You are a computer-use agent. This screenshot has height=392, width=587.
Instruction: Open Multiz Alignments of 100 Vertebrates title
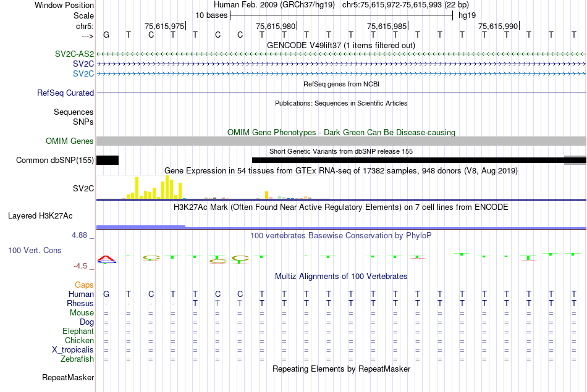tap(341, 277)
